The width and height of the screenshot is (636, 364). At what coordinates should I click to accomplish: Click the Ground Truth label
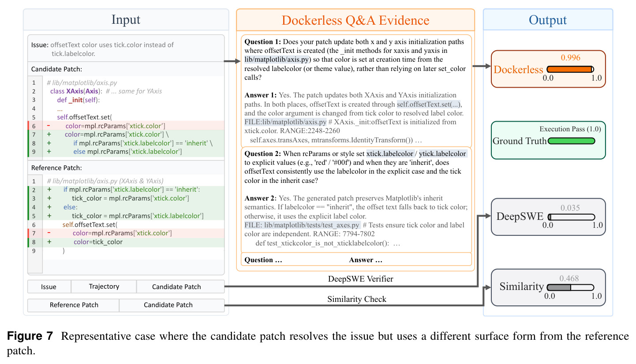coord(520,141)
